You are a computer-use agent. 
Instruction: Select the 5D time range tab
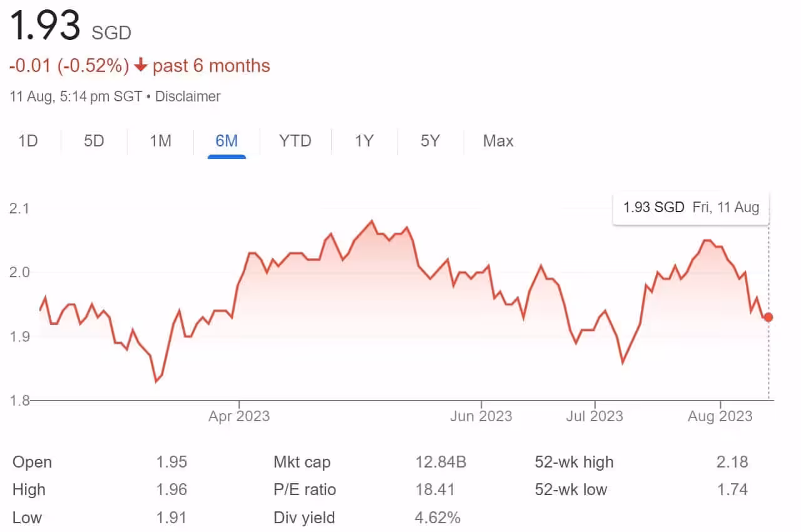tap(94, 141)
